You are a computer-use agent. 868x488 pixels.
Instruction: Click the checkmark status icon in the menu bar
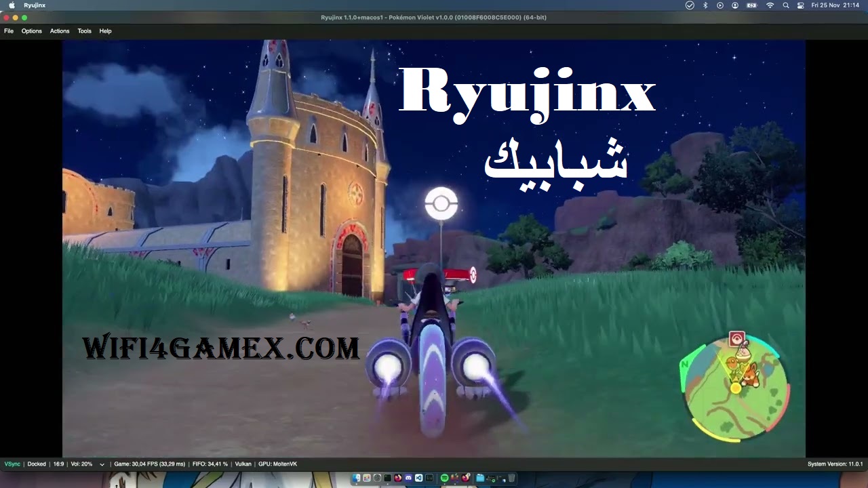pyautogui.click(x=690, y=5)
